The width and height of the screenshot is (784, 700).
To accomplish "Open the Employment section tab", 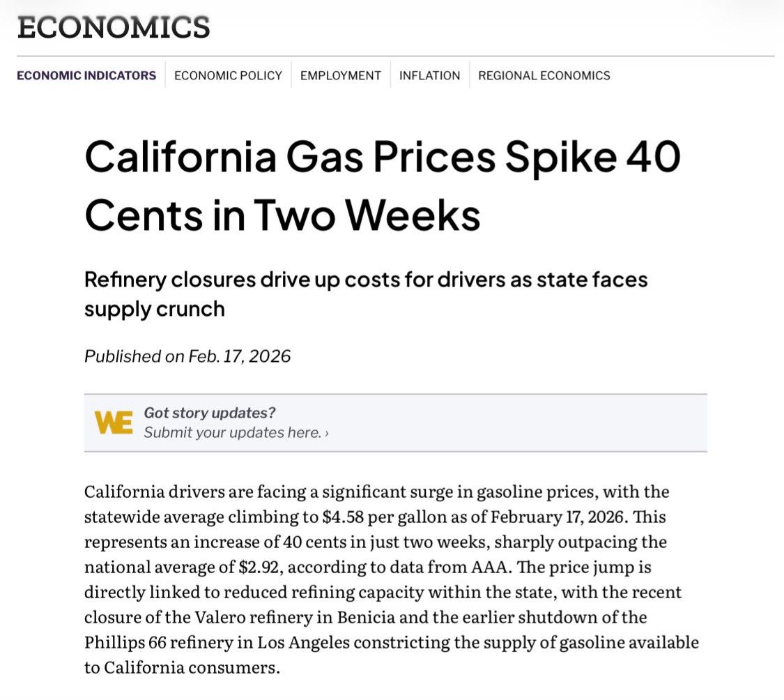I will (x=341, y=75).
